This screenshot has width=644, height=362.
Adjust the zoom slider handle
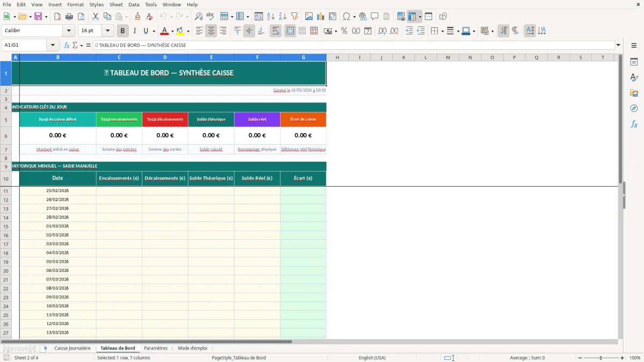coord(601,358)
